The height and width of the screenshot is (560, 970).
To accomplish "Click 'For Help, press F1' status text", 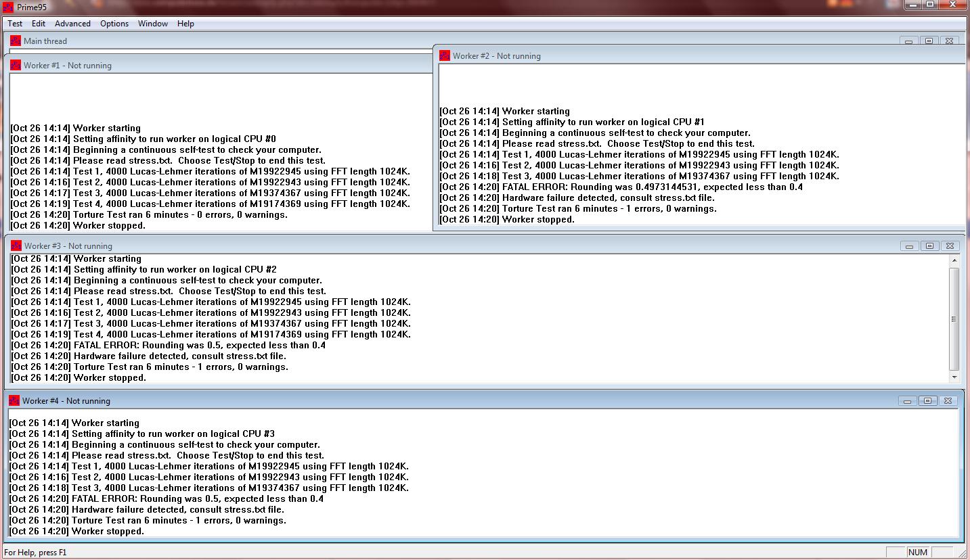I will [35, 552].
